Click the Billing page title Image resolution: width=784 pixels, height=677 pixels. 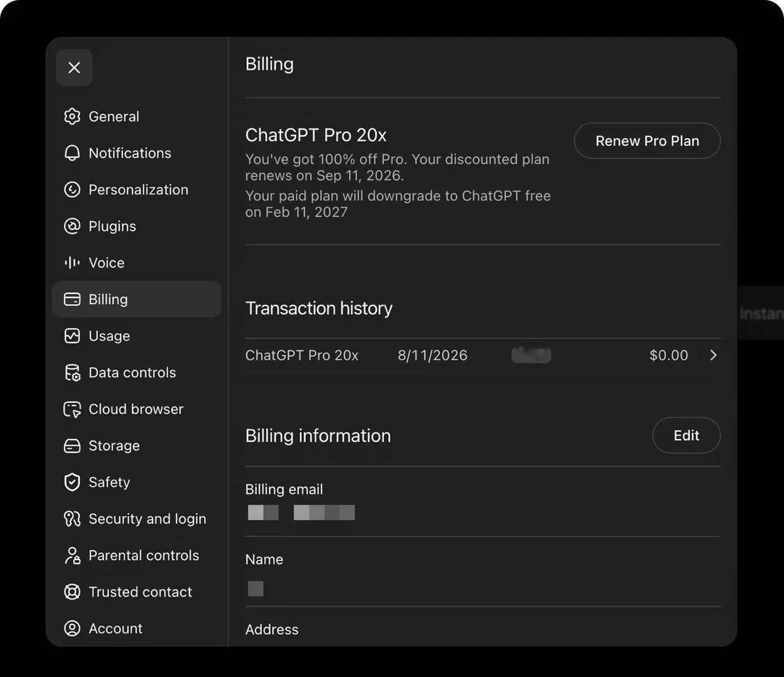269,65
